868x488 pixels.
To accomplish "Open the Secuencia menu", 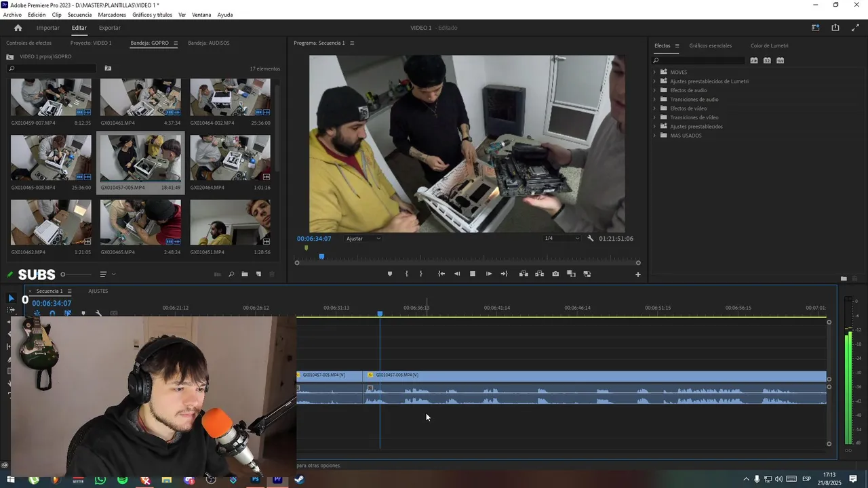I will tap(79, 15).
